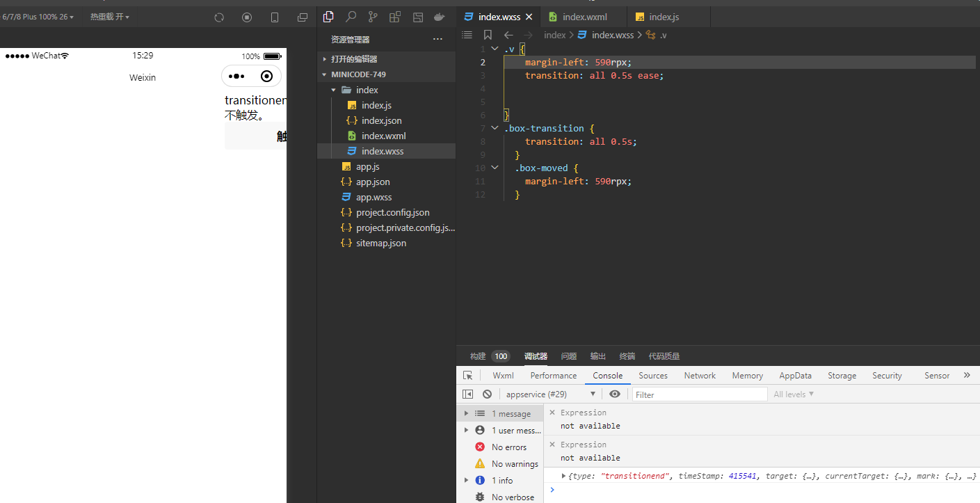This screenshot has width=980, height=503.
Task: Open the 终端 panel tab
Action: [x=627, y=356]
